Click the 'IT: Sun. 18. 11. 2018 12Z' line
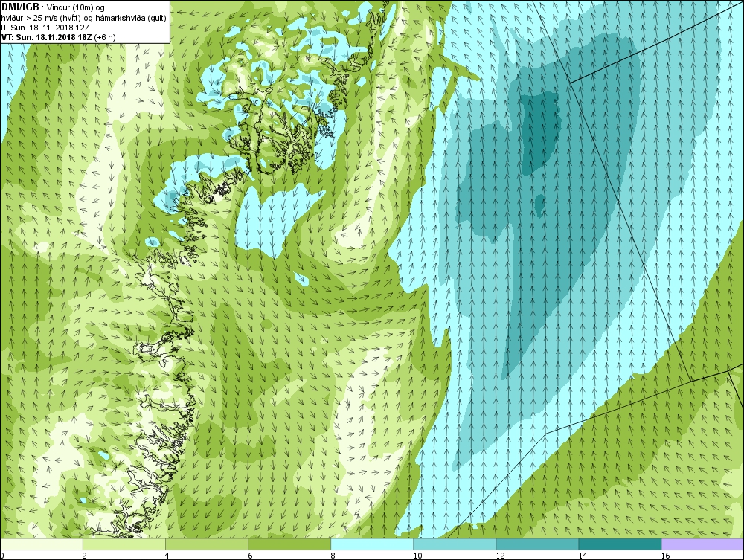Image resolution: width=744 pixels, height=560 pixels. tap(45, 28)
